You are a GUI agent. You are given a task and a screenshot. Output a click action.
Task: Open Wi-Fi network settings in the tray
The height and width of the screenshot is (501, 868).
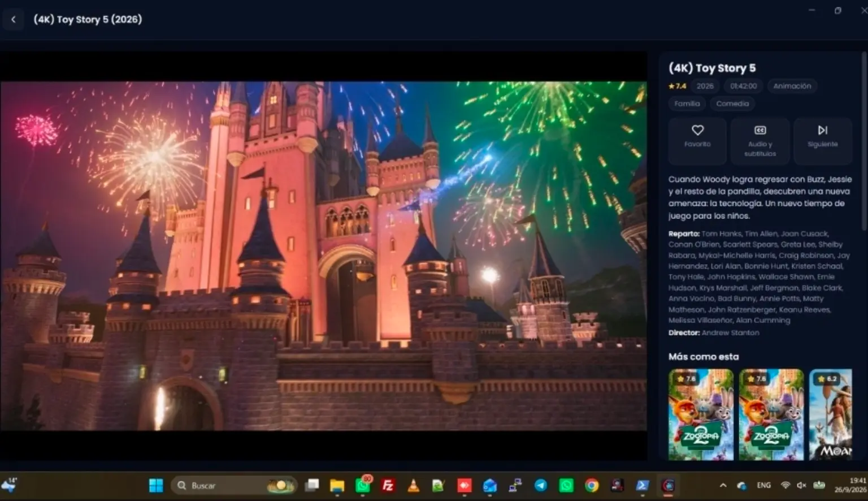(785, 485)
